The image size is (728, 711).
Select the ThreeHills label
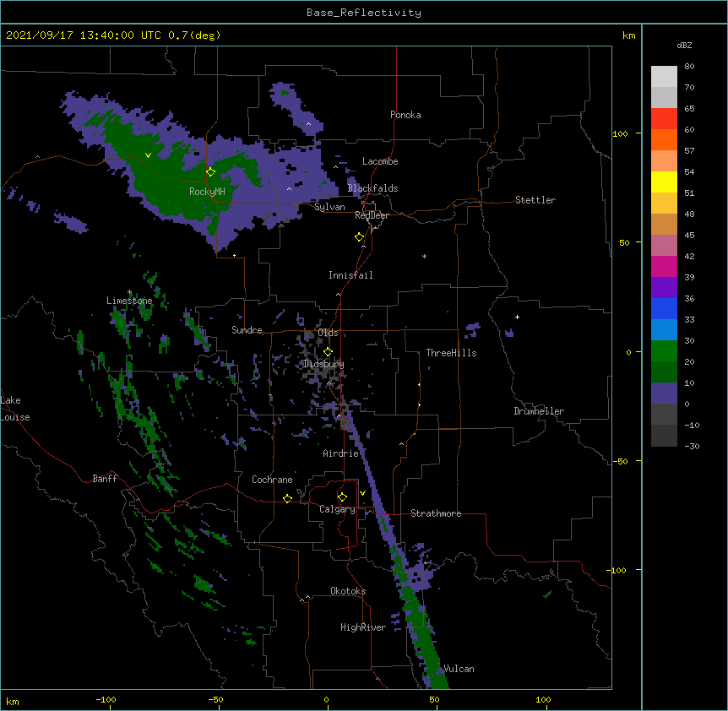pyautogui.click(x=451, y=353)
